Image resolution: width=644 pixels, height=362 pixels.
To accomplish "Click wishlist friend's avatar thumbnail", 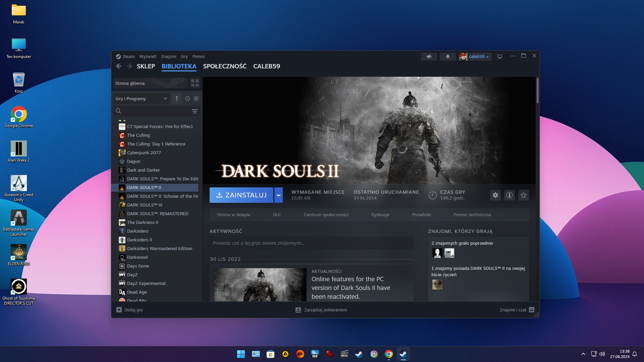I will click(x=437, y=285).
